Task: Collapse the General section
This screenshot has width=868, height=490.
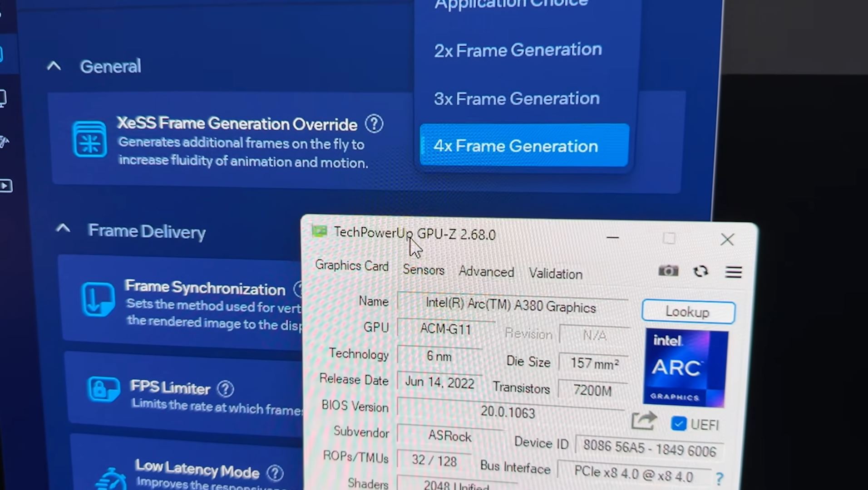Action: pyautogui.click(x=54, y=66)
